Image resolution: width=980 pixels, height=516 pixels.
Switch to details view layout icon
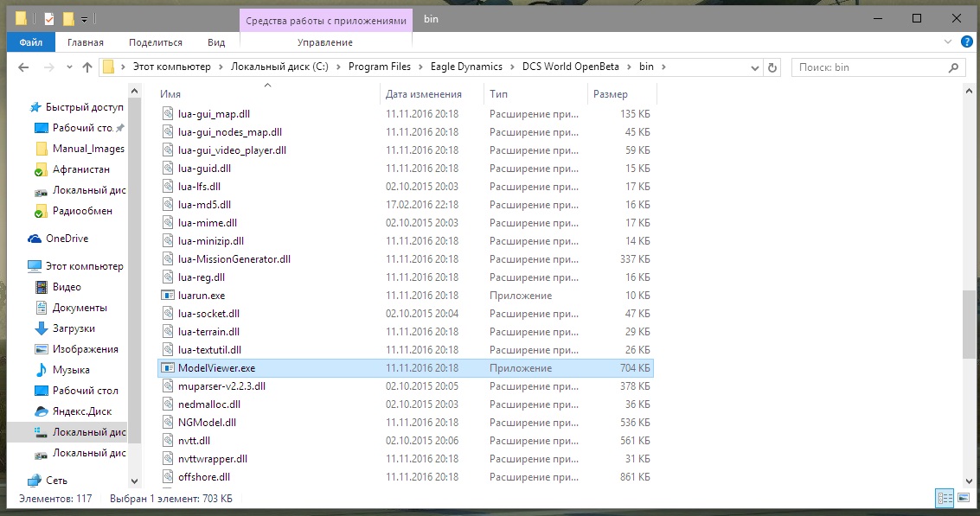(x=945, y=498)
